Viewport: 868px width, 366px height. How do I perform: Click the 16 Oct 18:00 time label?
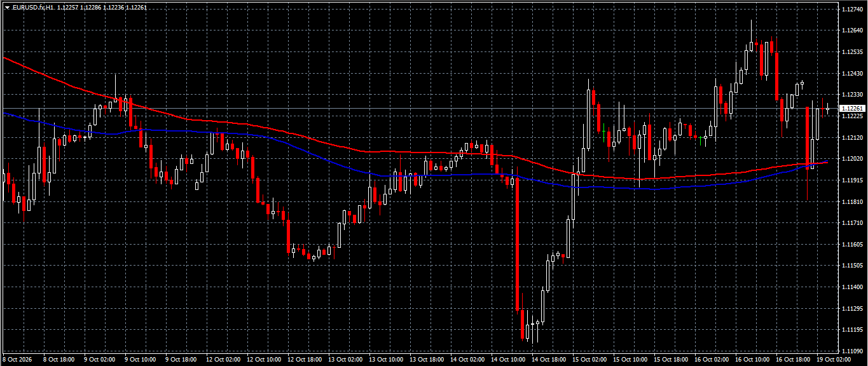pos(793,360)
